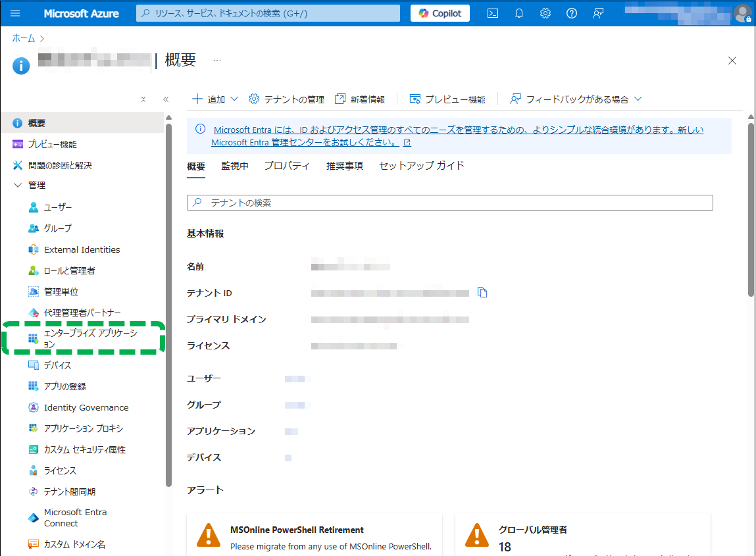Open the notifications bell

click(518, 13)
